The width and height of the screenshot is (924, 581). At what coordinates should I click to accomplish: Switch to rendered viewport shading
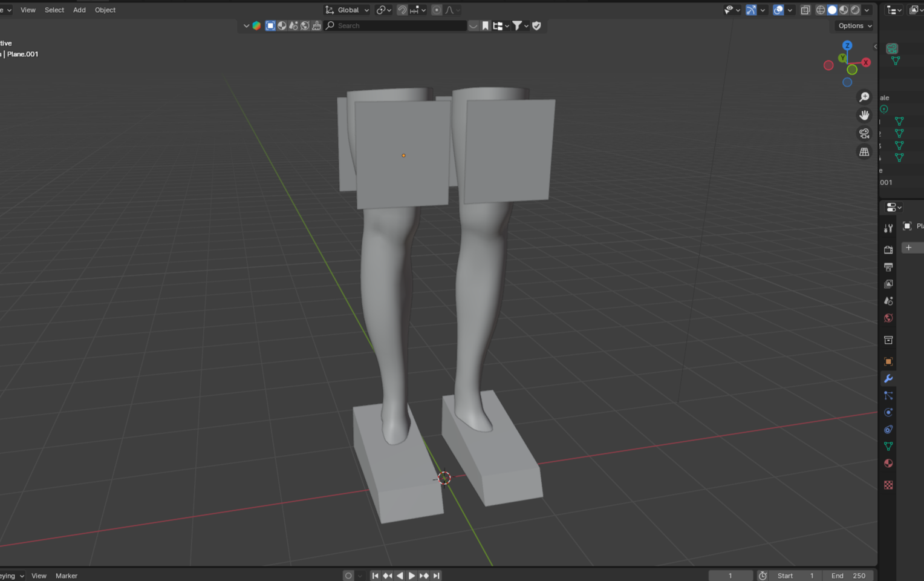(x=855, y=10)
